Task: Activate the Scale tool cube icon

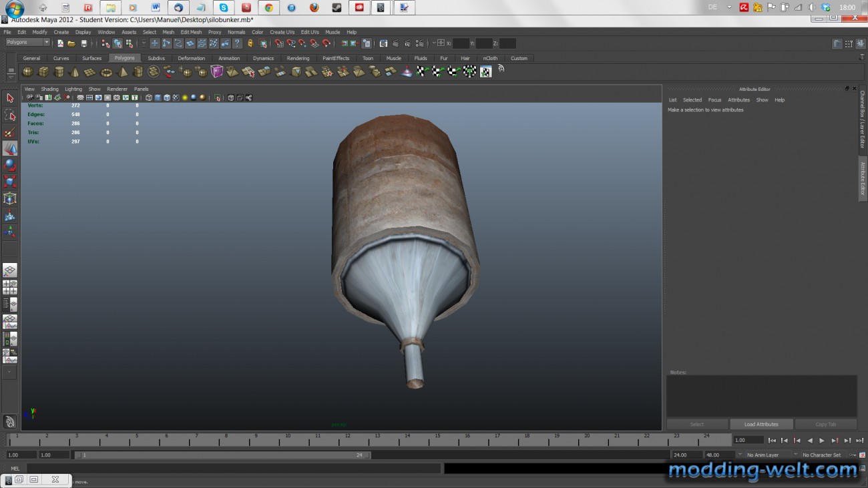Action: click(9, 182)
